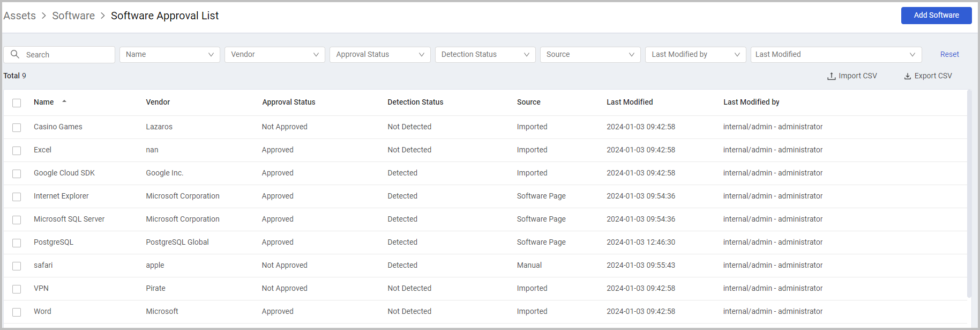Click the Export CSV download icon
980x330 pixels.
pyautogui.click(x=908, y=76)
